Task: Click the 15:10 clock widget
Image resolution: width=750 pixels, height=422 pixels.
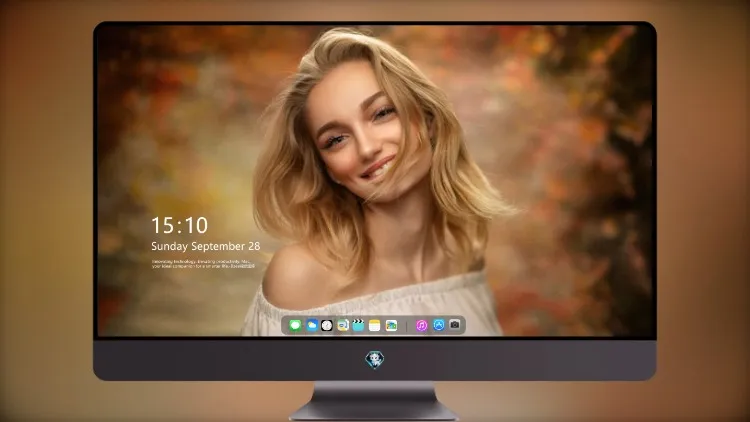Action: point(179,225)
